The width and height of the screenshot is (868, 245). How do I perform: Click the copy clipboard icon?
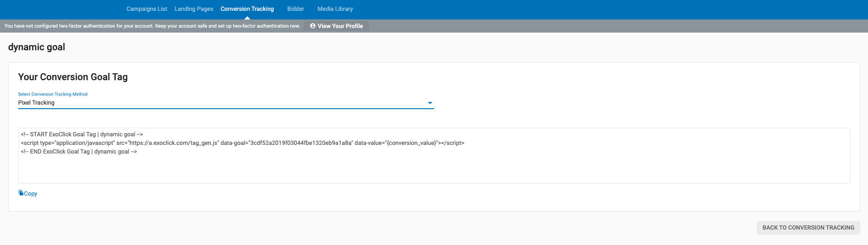[x=21, y=193]
